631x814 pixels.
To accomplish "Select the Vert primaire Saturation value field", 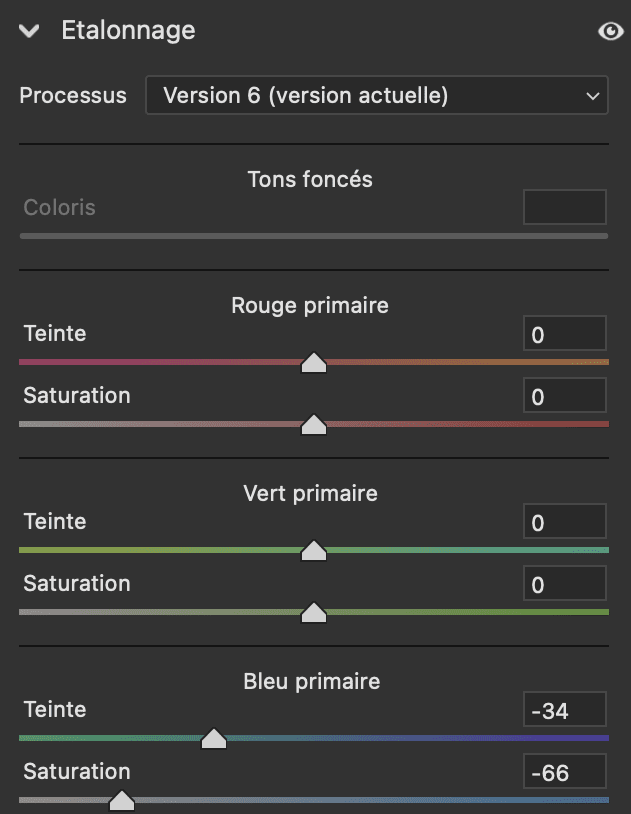I will [x=564, y=584].
